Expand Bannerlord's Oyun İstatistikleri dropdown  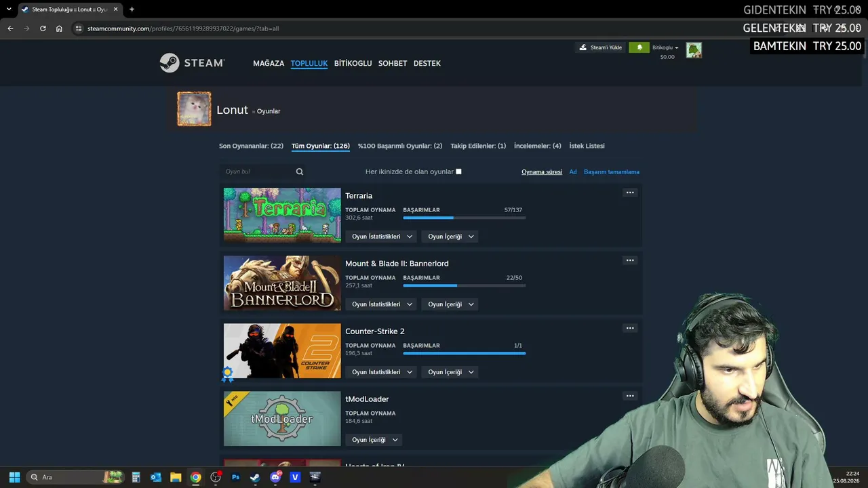point(382,304)
